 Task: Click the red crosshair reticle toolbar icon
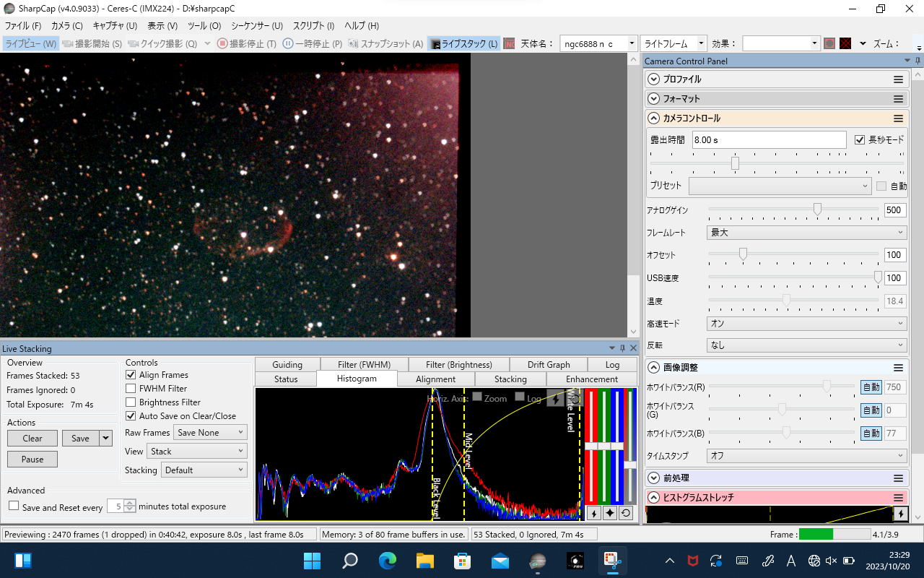(x=845, y=43)
